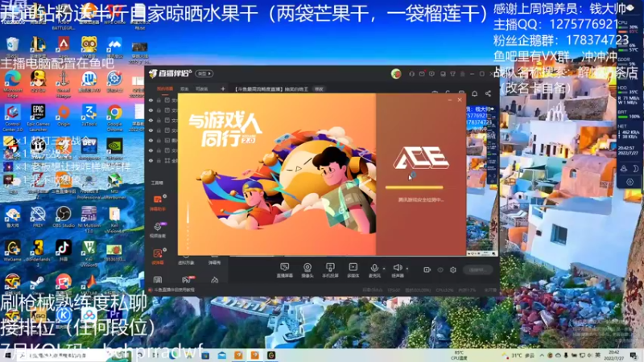Expand hidden system tray icons chevron
Viewport: 644px width, 362px height.
point(542,356)
